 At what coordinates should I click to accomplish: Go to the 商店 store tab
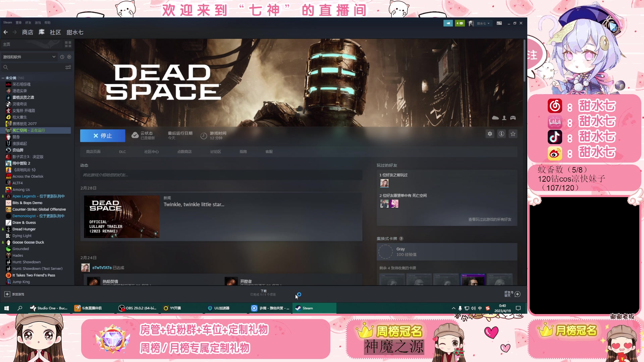pyautogui.click(x=28, y=32)
